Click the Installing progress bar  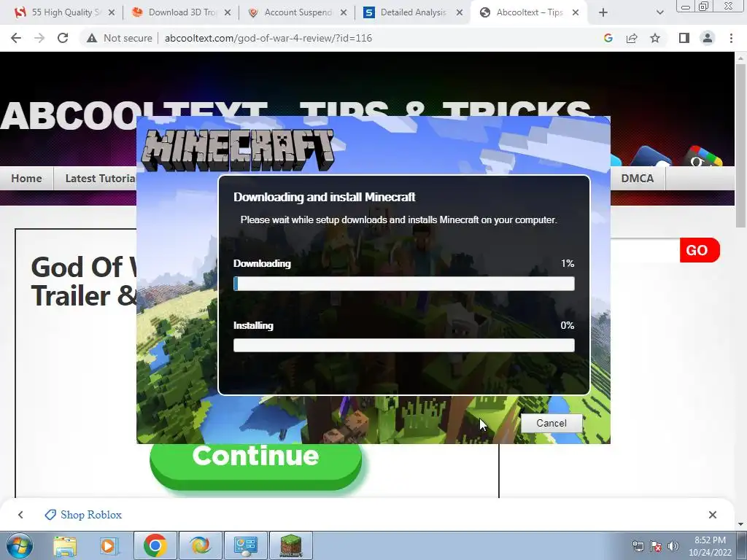click(404, 345)
